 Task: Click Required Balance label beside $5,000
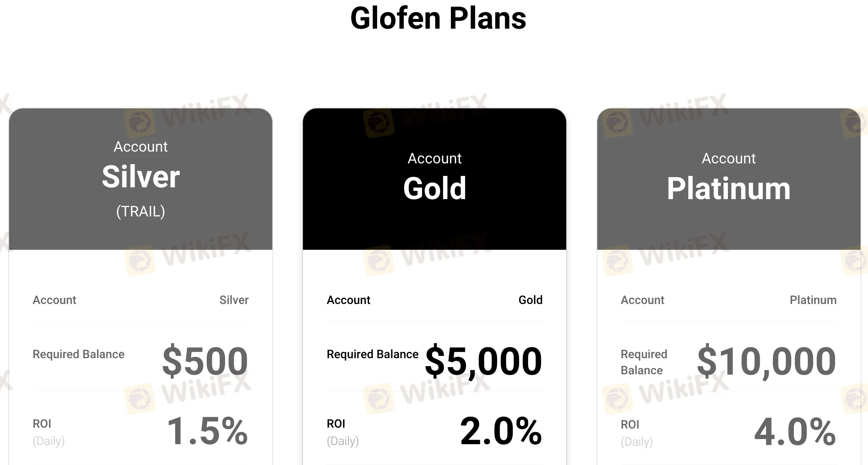(372, 354)
